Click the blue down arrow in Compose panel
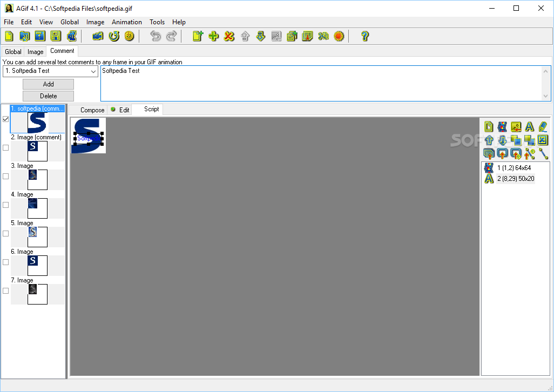 tap(502, 140)
